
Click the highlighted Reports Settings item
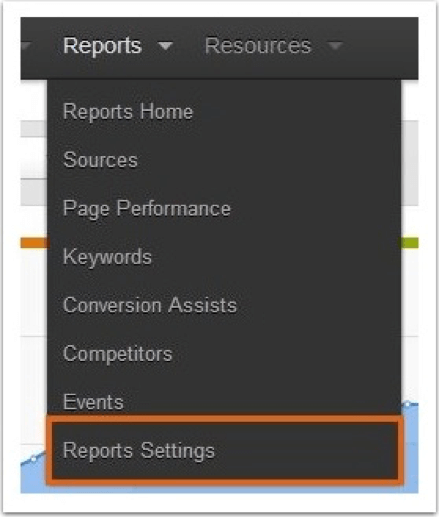[x=225, y=450]
